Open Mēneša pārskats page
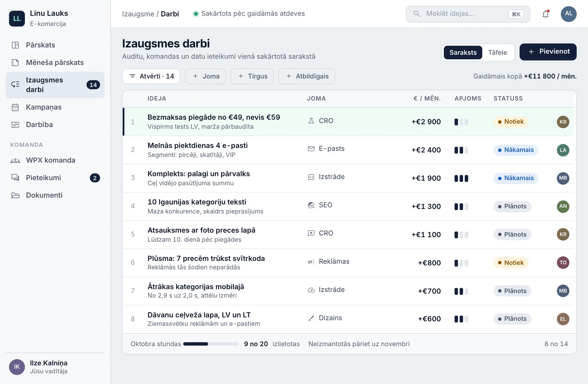 coord(55,63)
